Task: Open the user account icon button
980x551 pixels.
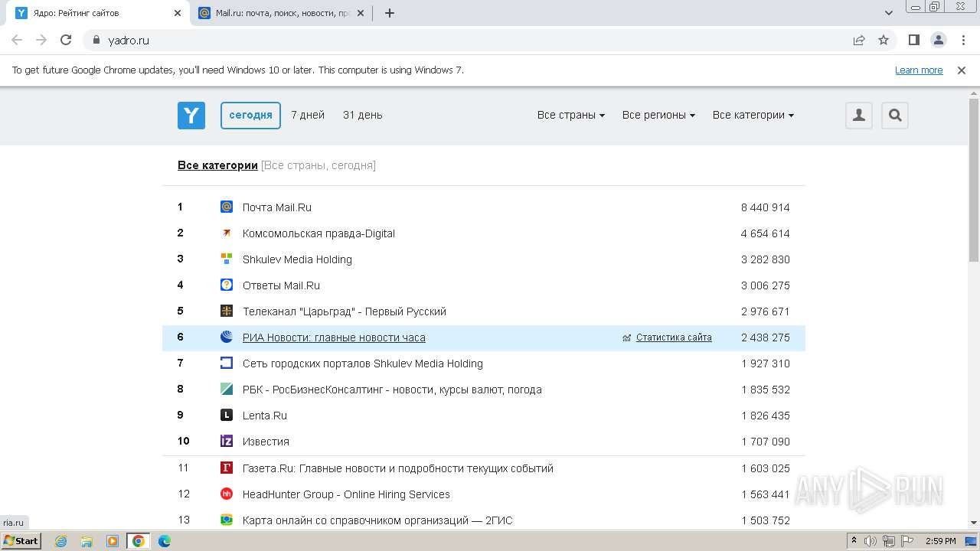Action: [x=859, y=116]
